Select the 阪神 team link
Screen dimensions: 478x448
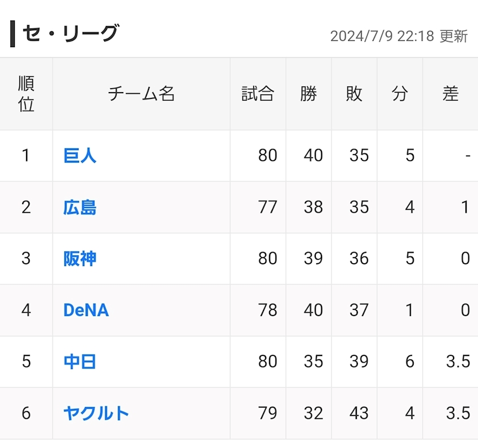coord(80,259)
